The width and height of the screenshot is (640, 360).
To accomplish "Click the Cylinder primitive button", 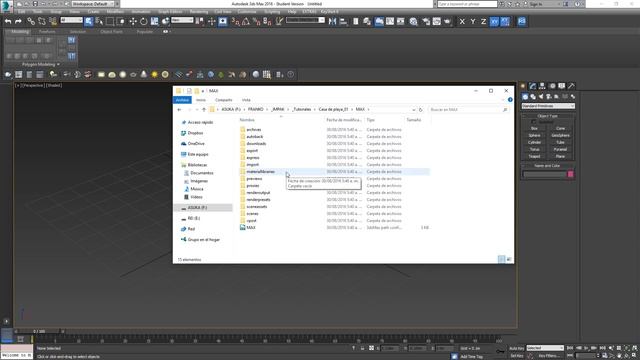I will pos(534,142).
